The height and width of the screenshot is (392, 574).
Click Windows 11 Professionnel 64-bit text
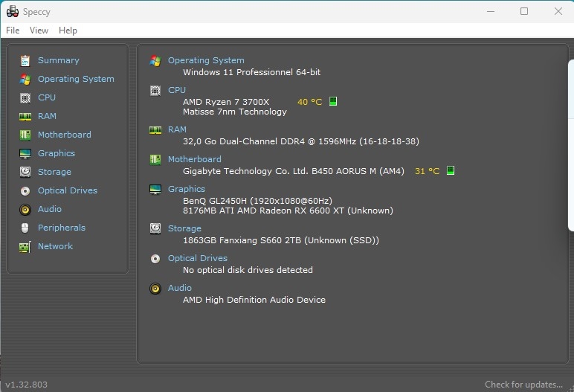click(251, 72)
